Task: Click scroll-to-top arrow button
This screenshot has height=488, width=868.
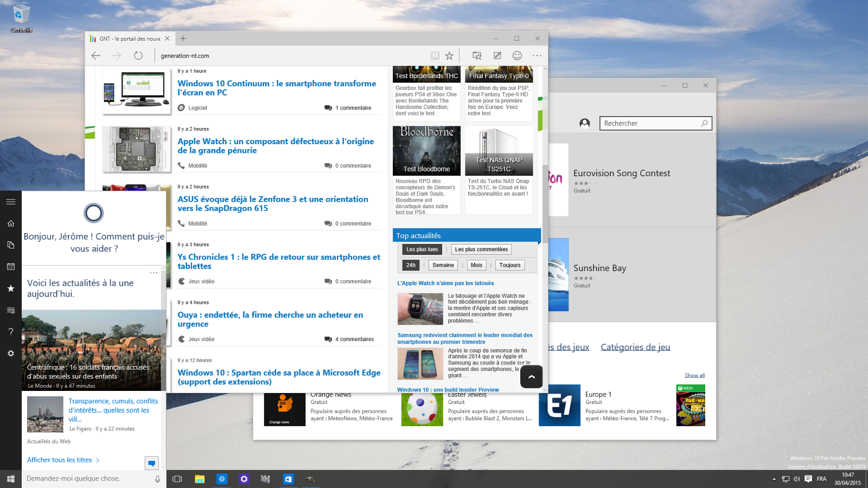Action: click(x=532, y=377)
